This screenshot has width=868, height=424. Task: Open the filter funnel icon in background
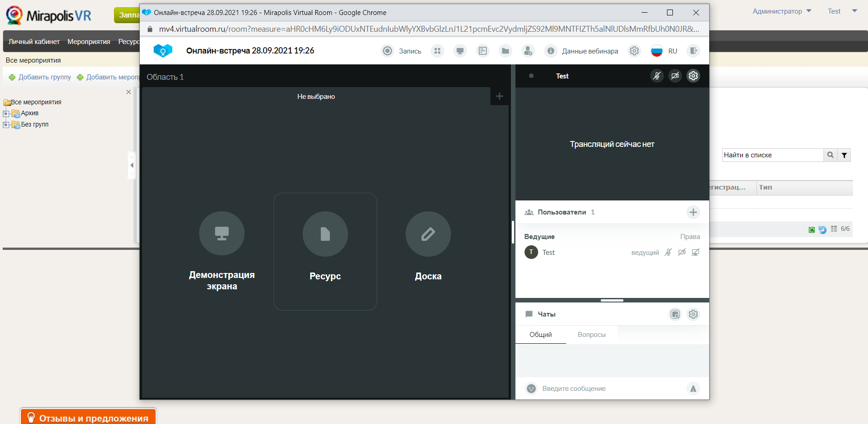[844, 155]
